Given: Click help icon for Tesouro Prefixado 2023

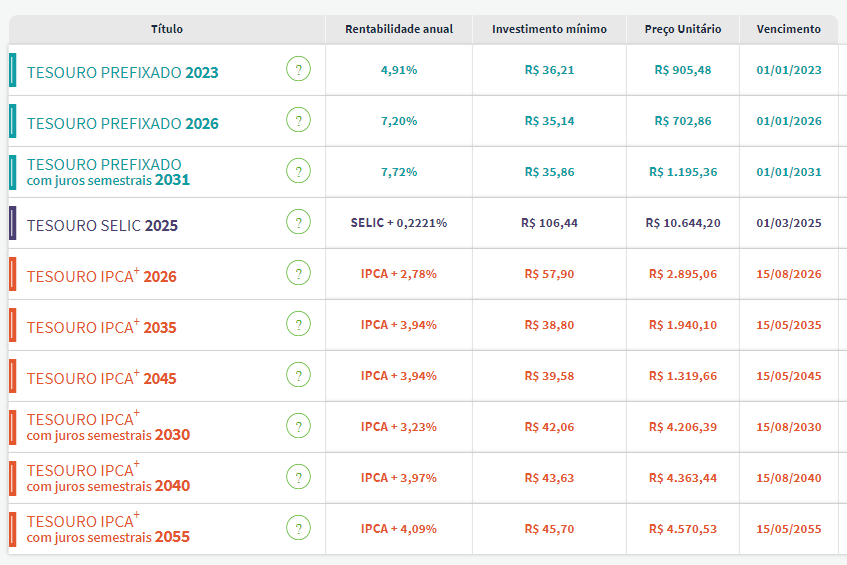Looking at the screenshot, I should tap(298, 70).
